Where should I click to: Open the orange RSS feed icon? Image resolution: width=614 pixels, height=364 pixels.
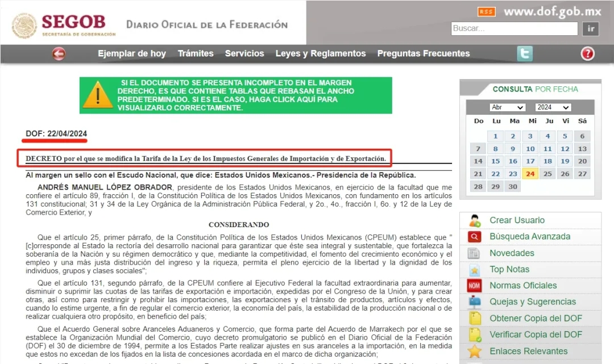[486, 12]
